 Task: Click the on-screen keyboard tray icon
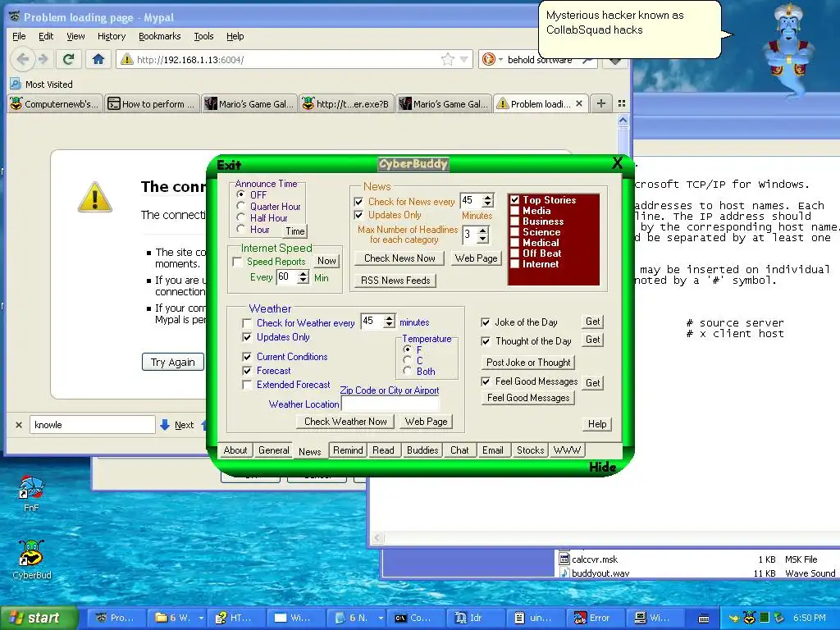pos(704,619)
